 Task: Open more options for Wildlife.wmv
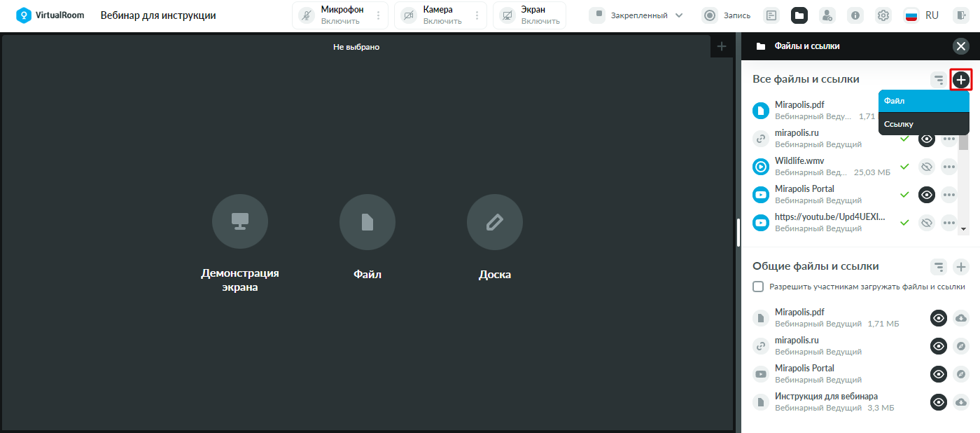pyautogui.click(x=949, y=167)
